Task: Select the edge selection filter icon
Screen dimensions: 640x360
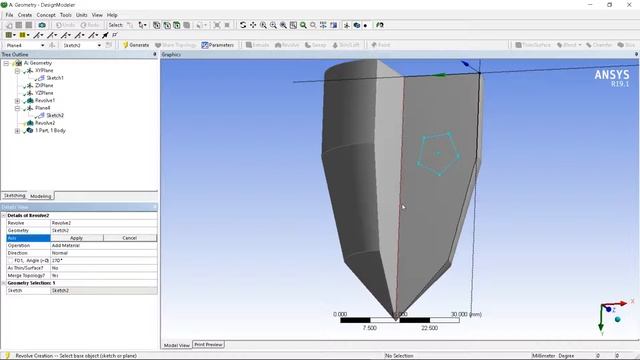Action: [x=167, y=25]
